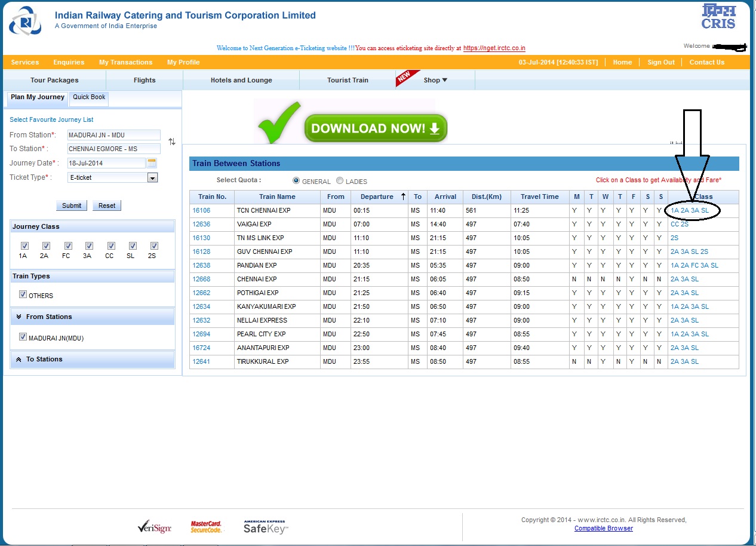Click class SL for TIRUKKURAL EXP

[x=694, y=362]
